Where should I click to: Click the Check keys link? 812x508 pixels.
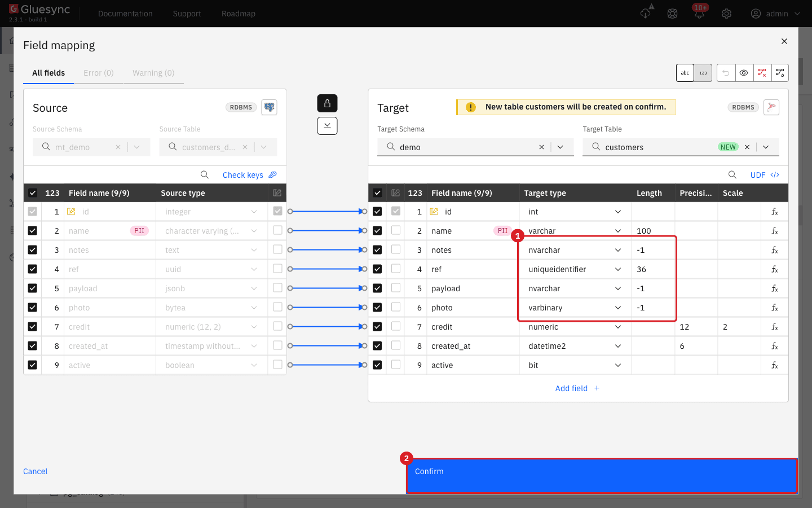click(249, 175)
